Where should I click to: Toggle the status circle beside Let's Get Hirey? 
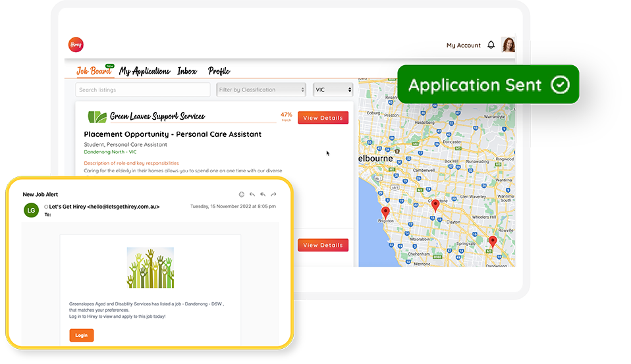[46, 207]
